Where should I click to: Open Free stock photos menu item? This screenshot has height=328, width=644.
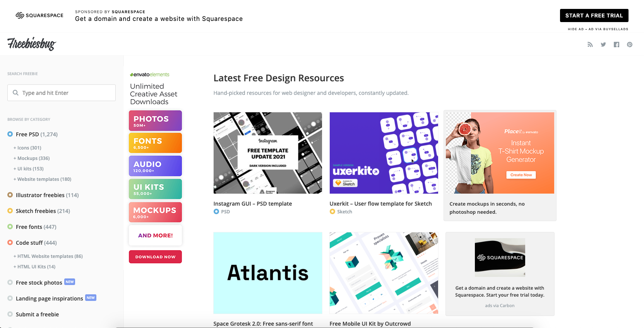click(x=39, y=283)
